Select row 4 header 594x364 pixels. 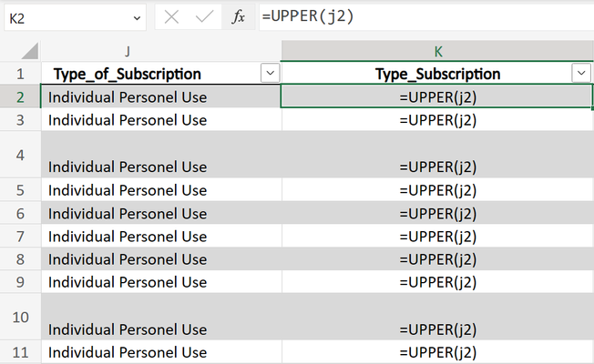click(20, 155)
